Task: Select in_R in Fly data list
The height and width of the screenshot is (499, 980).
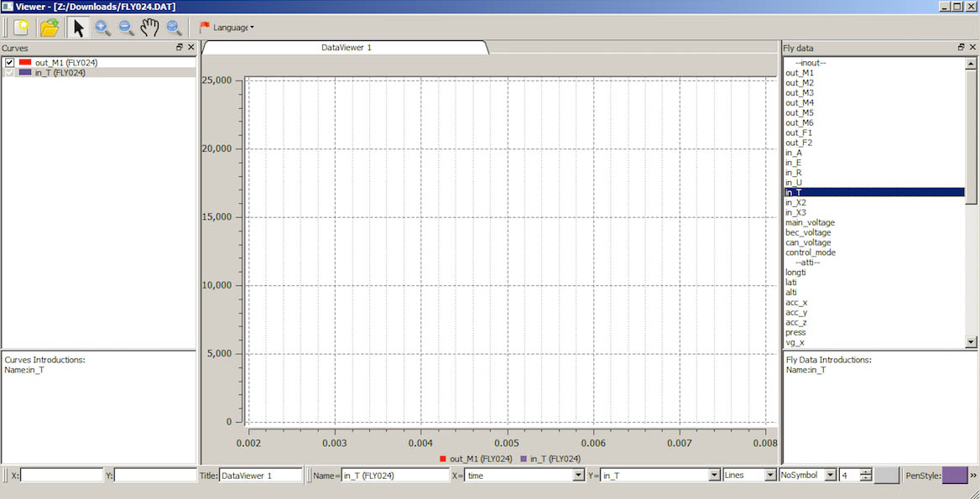Action: (x=874, y=173)
